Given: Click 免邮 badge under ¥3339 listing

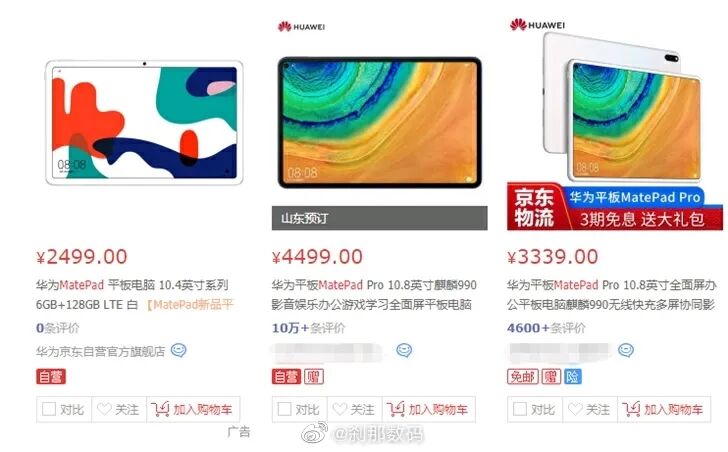Looking at the screenshot, I should 523,376.
